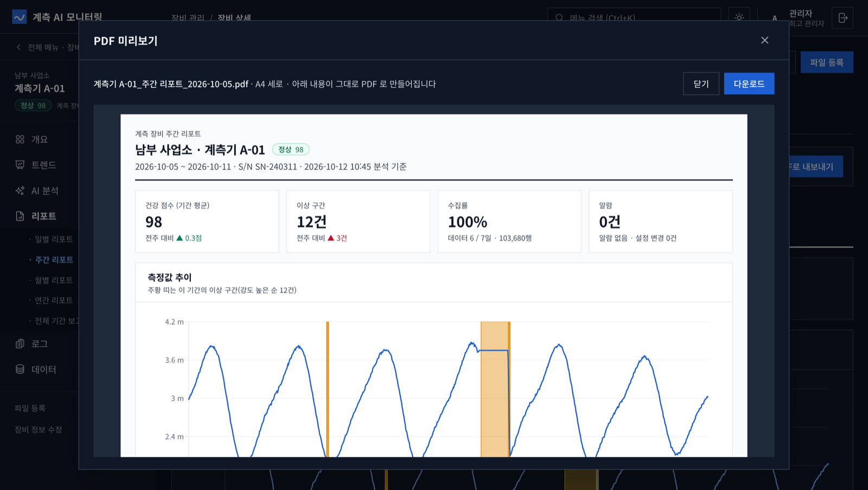Open AI 분석 in the sidebar
The height and width of the screenshot is (490, 868).
pyautogui.click(x=44, y=190)
